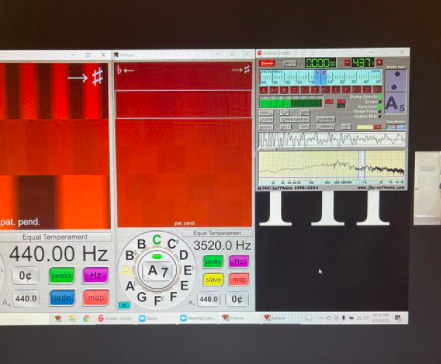Click the plus button beside the 437 display
Viewport: 441px width, 364px height.
pos(379,62)
